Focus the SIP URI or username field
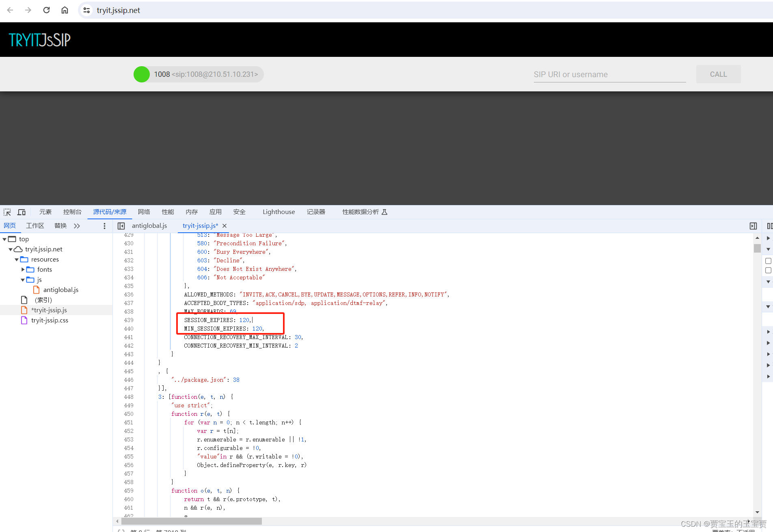Image resolution: width=773 pixels, height=532 pixels. pyautogui.click(x=609, y=74)
